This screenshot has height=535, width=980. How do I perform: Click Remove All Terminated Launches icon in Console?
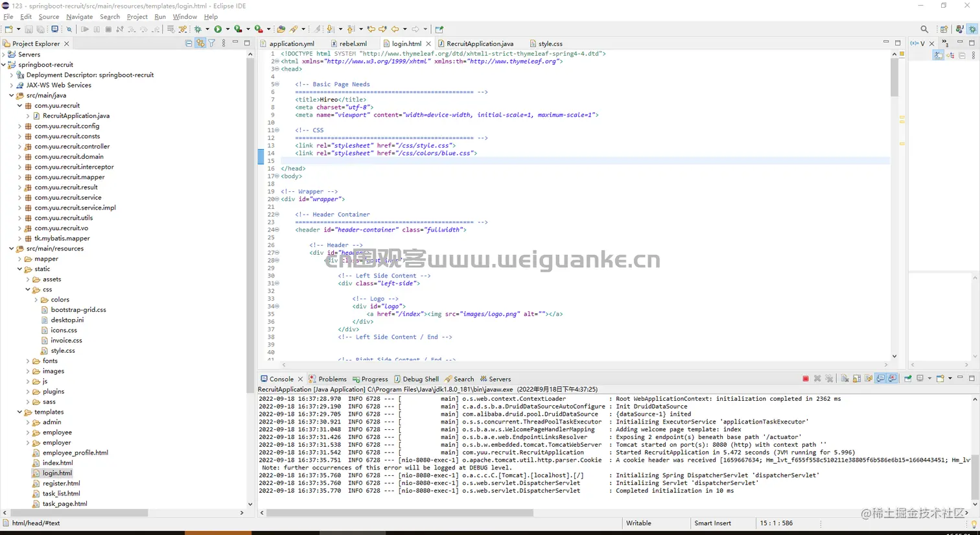coord(829,379)
